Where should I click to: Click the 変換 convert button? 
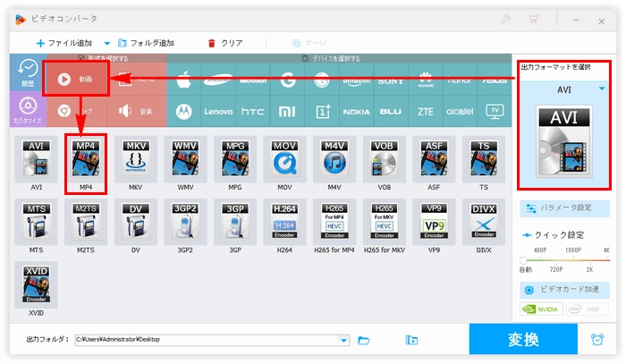pos(523,340)
